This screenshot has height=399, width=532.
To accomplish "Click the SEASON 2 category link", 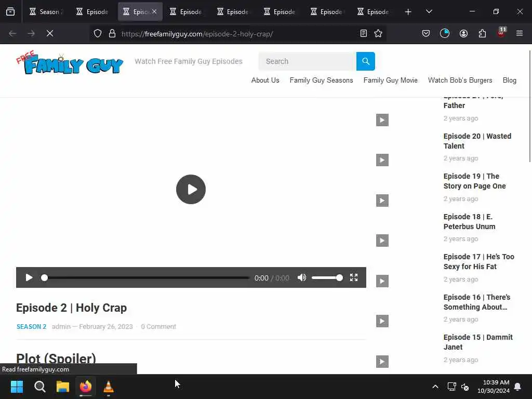I will point(31,327).
